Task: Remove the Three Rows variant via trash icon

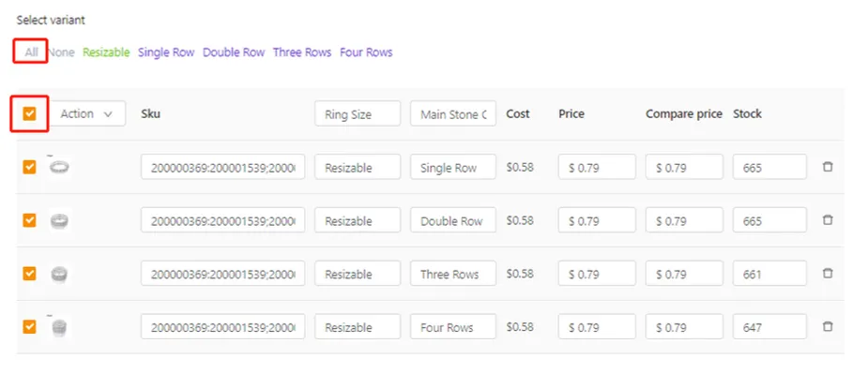Action: coord(828,274)
